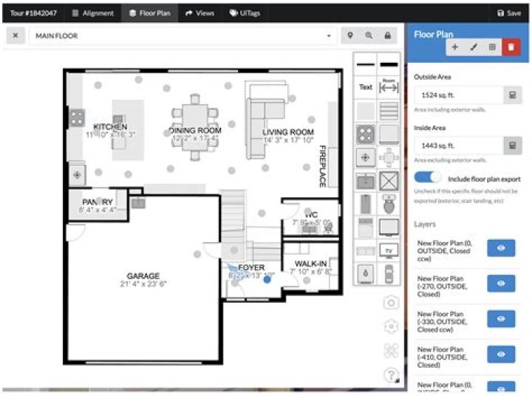Toggle the padlock lock icon
Screen dimensions: 532x398
tap(387, 35)
